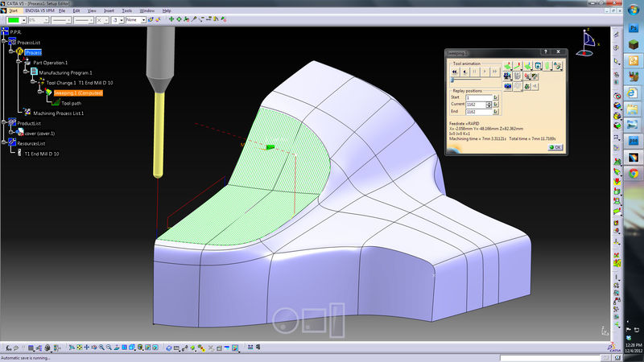644x362 pixels.
Task: Click the Fit All In view icon
Action: (79, 348)
